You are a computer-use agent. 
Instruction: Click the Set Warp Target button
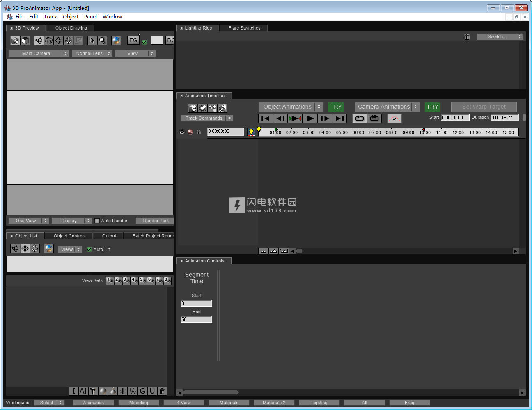(x=484, y=107)
